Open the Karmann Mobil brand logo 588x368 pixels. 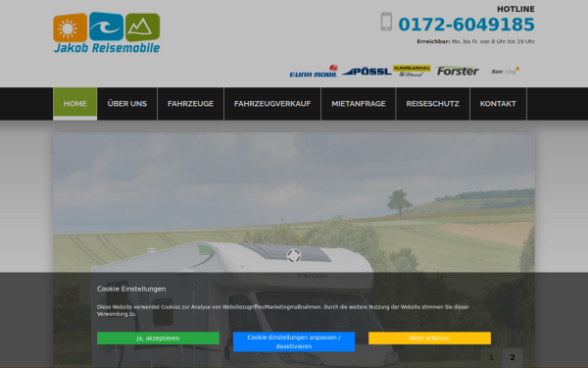pyautogui.click(x=412, y=71)
